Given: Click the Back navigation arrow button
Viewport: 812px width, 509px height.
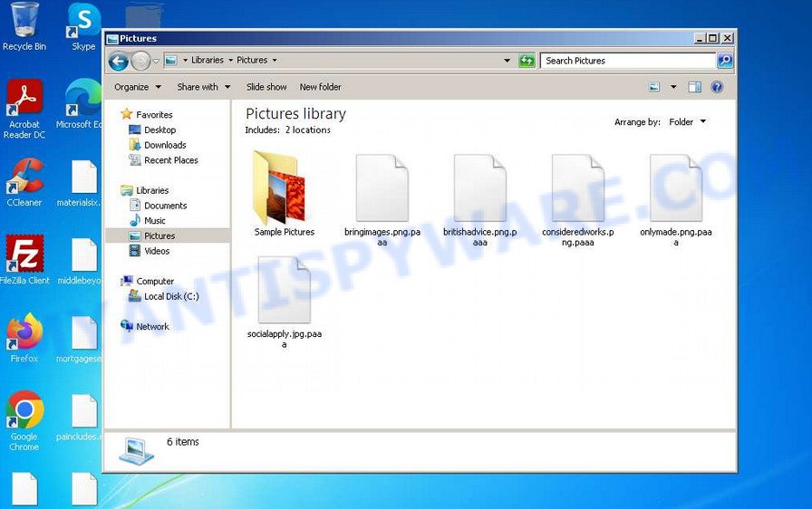Looking at the screenshot, I should (118, 61).
